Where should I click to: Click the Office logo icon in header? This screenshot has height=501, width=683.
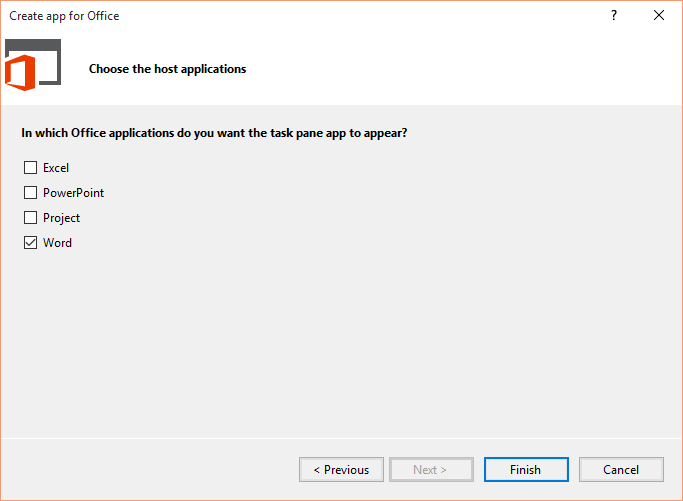(x=33, y=65)
